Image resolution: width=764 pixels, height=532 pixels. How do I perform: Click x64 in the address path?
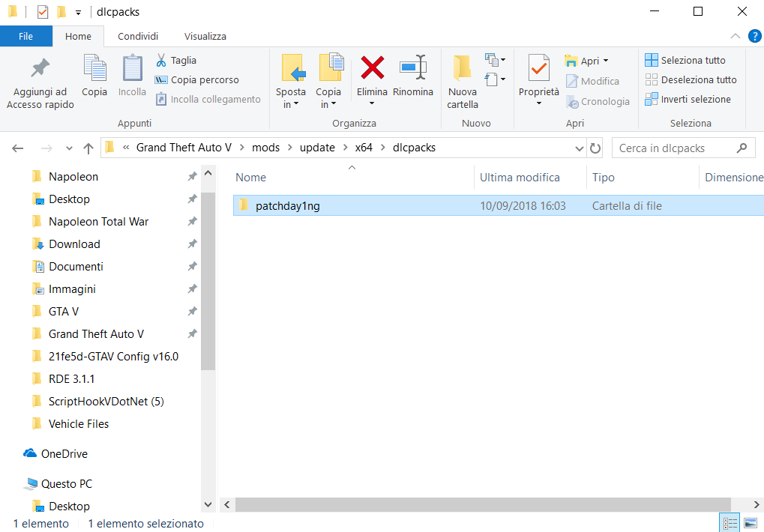pyautogui.click(x=364, y=148)
